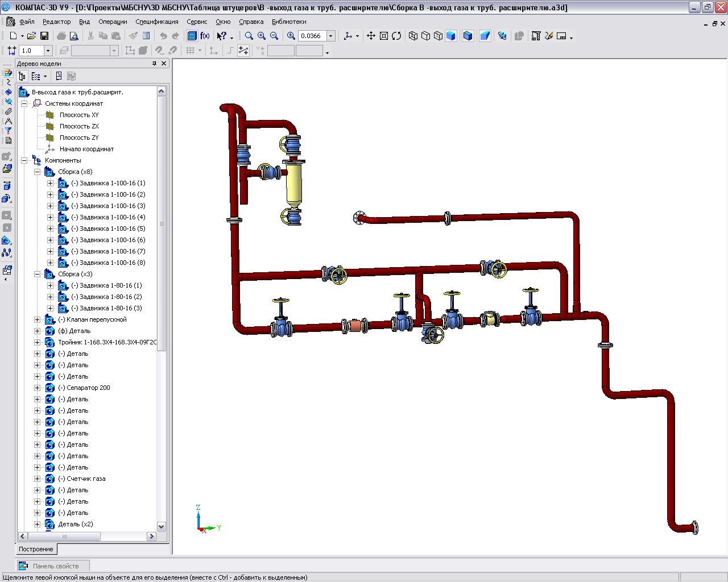Open the Панель свойств panel button
This screenshot has width=728, height=582.
(55, 566)
